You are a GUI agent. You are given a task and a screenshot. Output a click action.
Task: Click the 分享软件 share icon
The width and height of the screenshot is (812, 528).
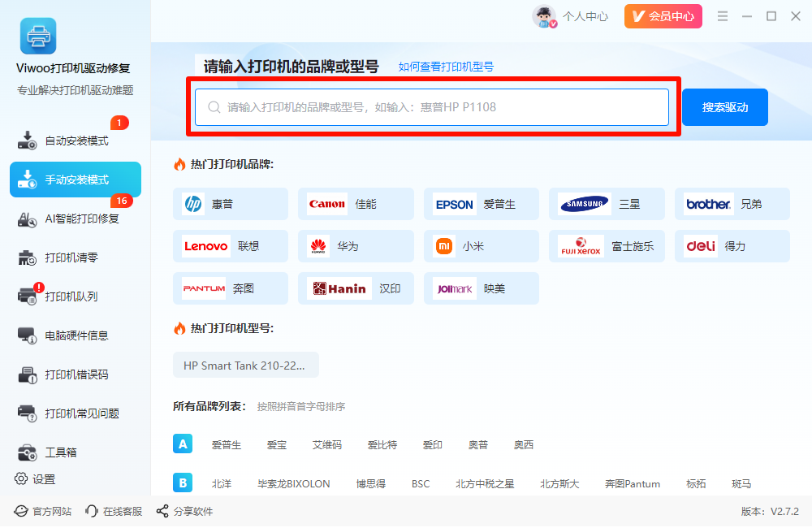tap(162, 512)
